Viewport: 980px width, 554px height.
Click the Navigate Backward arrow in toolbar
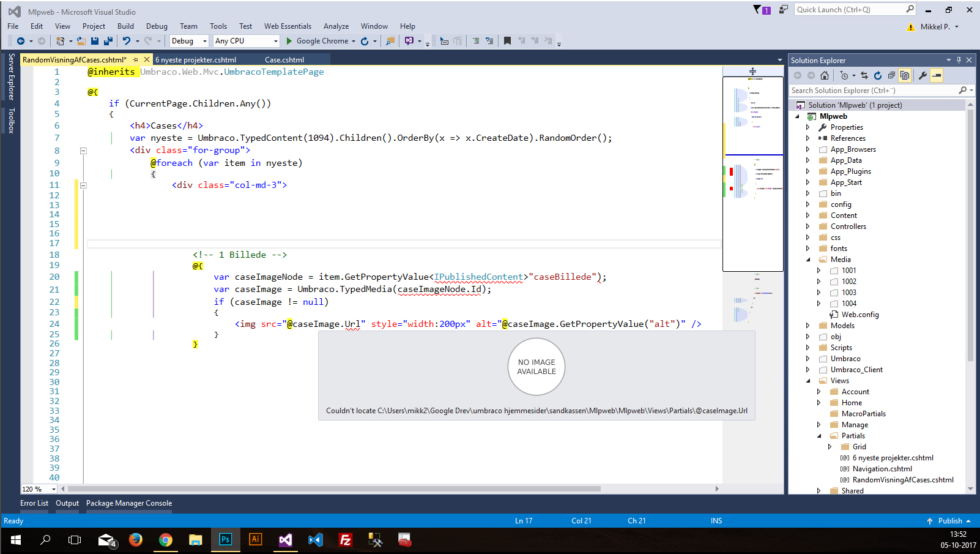(x=21, y=41)
